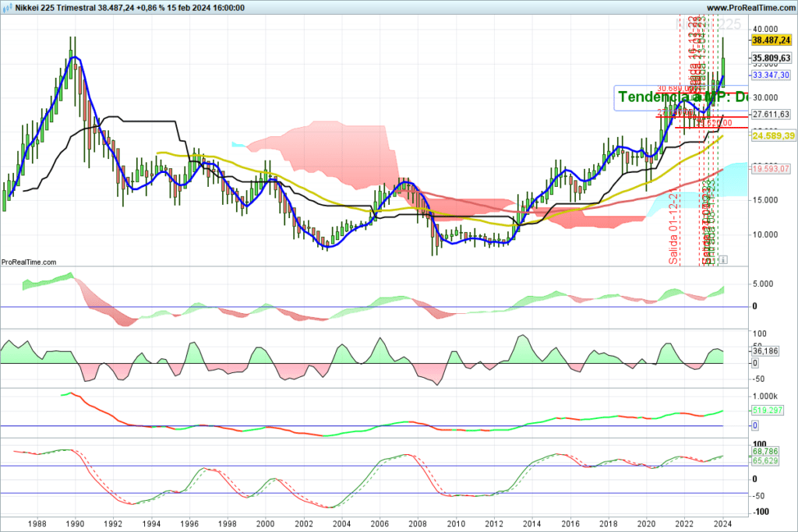Select the 1988 year label on the time axis

pyautogui.click(x=37, y=523)
